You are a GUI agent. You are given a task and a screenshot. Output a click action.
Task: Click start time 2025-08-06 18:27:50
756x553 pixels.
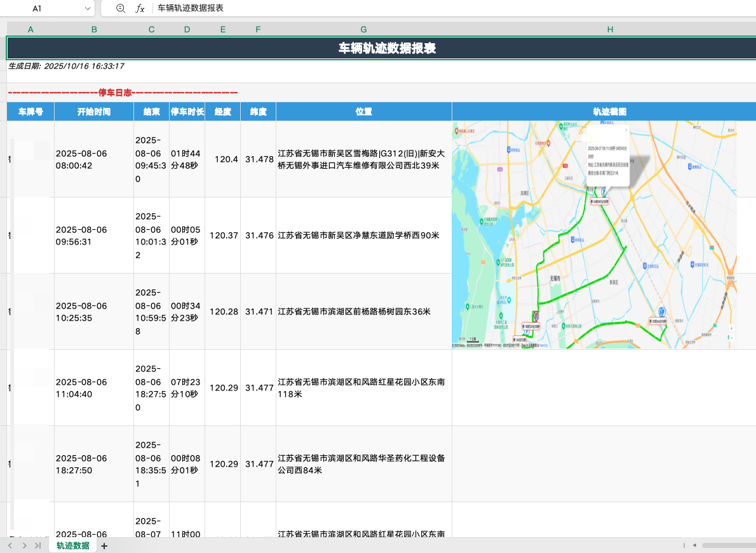pyautogui.click(x=94, y=464)
